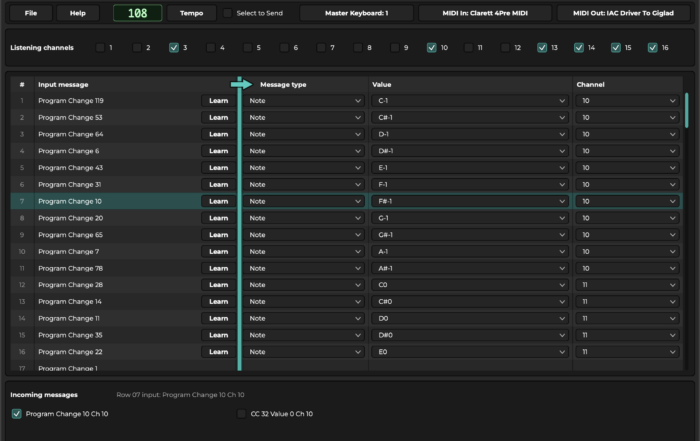Viewport: 700px width, 441px height.
Task: Open the MIDI In: Clarett 4Pre MIDI selector
Action: pos(485,13)
